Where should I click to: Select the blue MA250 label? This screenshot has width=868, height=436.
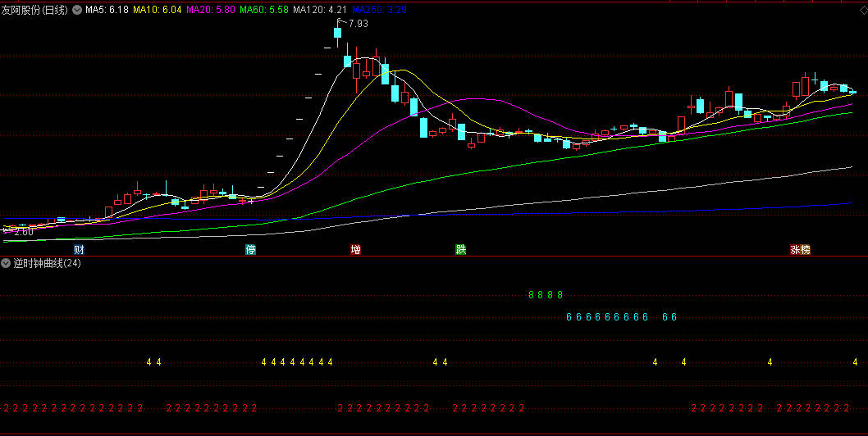point(379,10)
